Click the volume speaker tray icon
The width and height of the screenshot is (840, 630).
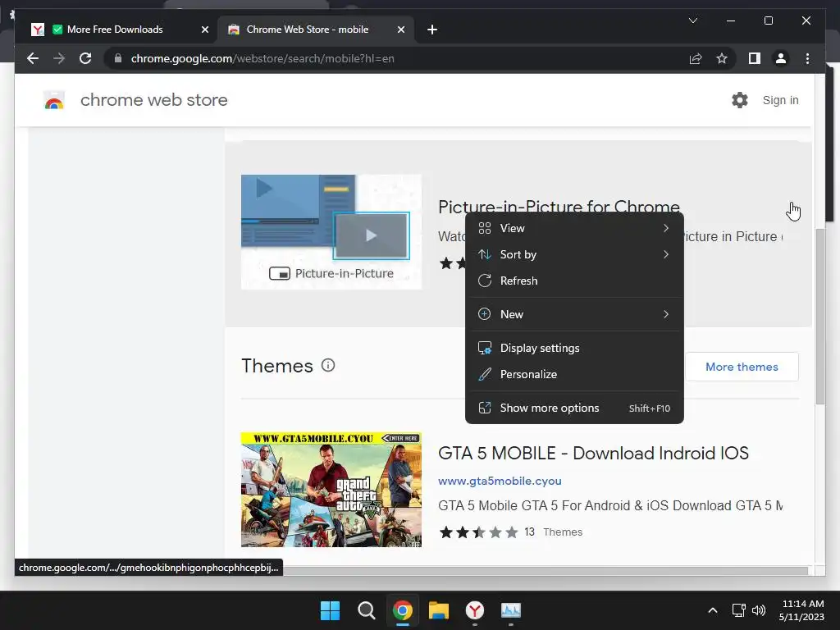point(759,610)
